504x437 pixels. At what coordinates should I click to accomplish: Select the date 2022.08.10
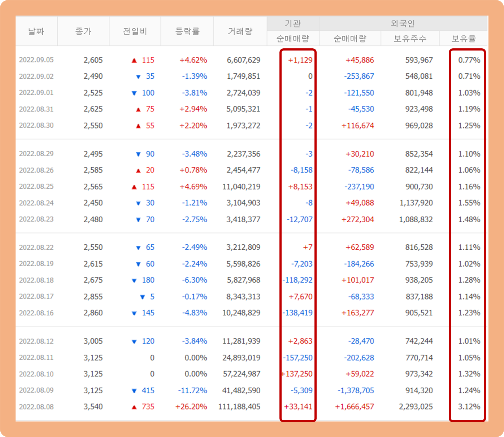pos(36,374)
